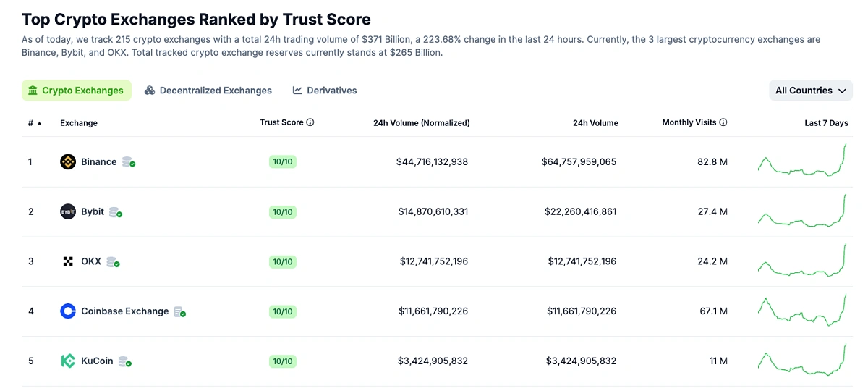The width and height of the screenshot is (868, 391).
Task: Sort by Monthly Visits column header
Action: (689, 122)
